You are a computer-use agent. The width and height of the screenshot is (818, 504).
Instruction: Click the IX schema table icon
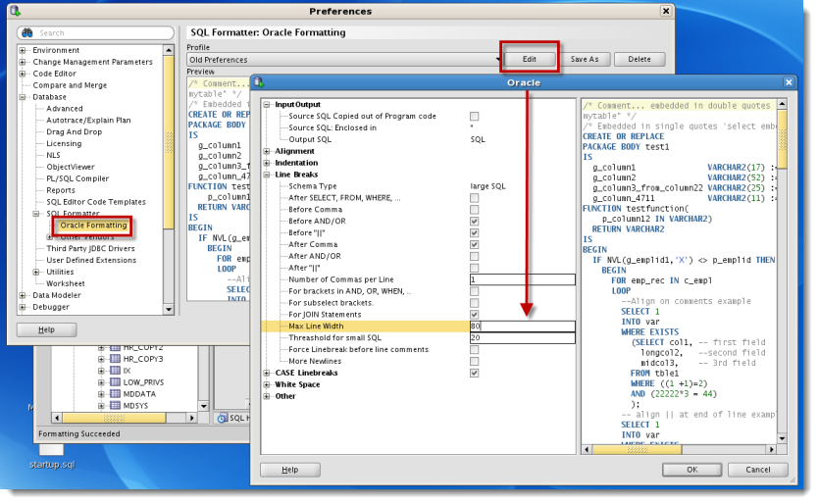tap(116, 371)
